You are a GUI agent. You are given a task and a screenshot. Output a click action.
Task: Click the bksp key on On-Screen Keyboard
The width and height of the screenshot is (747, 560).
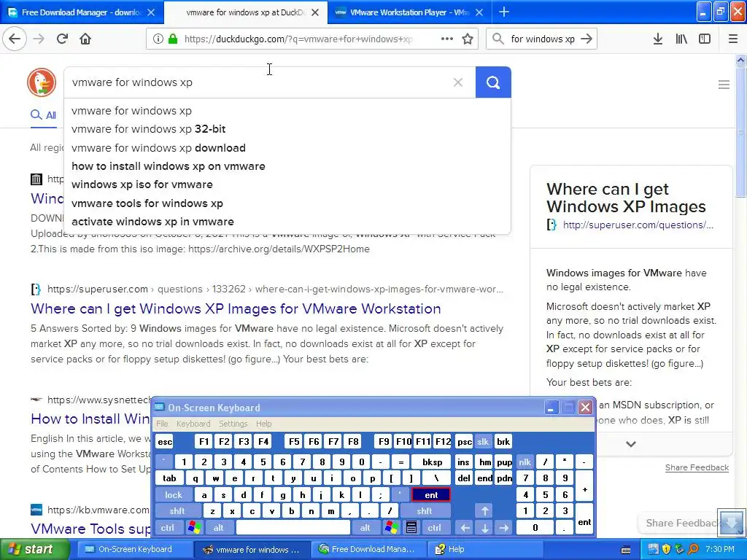click(432, 462)
